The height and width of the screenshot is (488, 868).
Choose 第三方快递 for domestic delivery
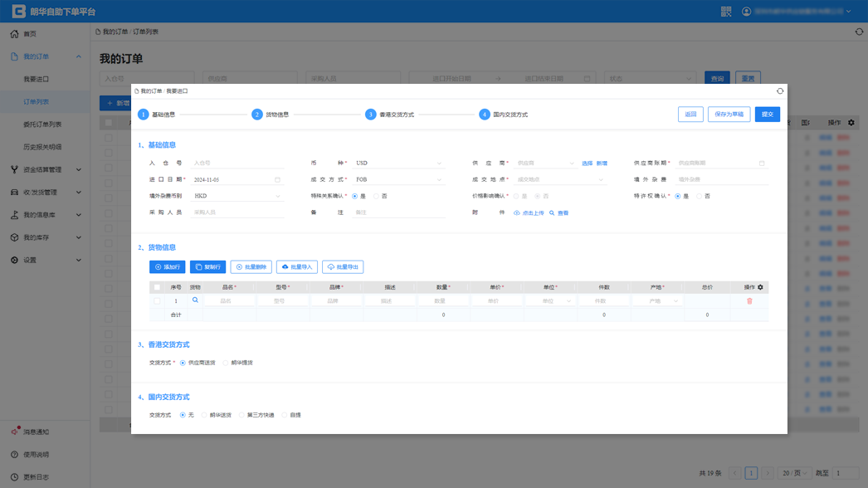pos(241,415)
